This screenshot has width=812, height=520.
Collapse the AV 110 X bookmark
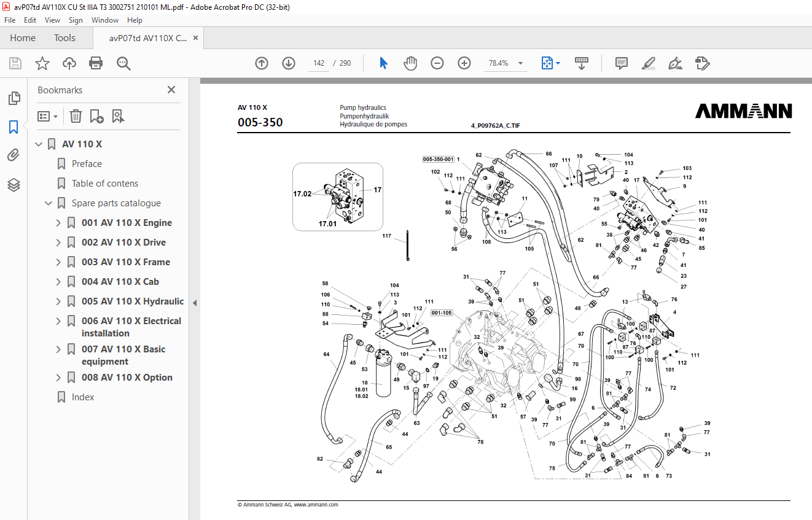(39, 144)
